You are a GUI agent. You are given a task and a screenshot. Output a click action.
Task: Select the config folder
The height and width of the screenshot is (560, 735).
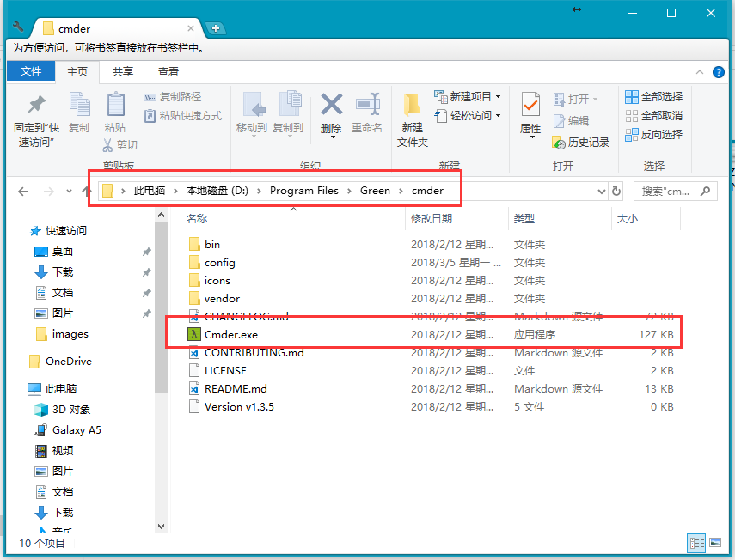219,263
